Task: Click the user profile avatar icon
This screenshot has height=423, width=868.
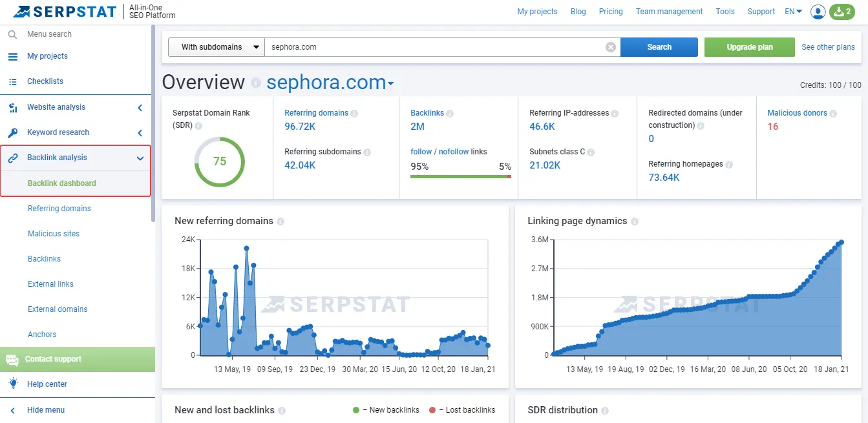Action: (818, 12)
